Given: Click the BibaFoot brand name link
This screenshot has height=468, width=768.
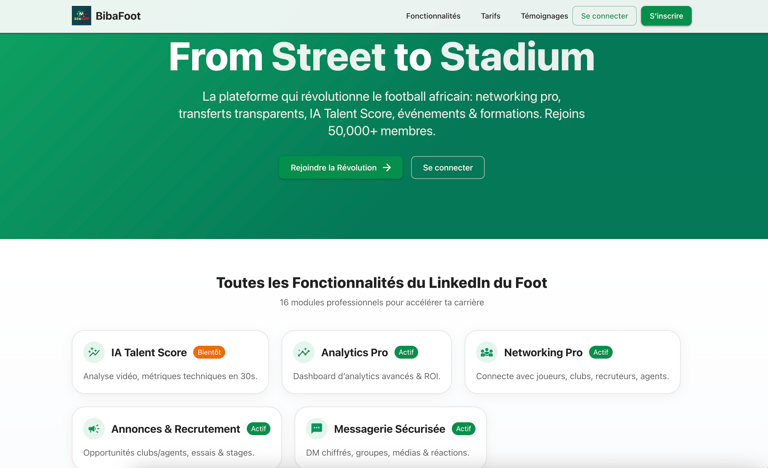Looking at the screenshot, I should click(118, 16).
